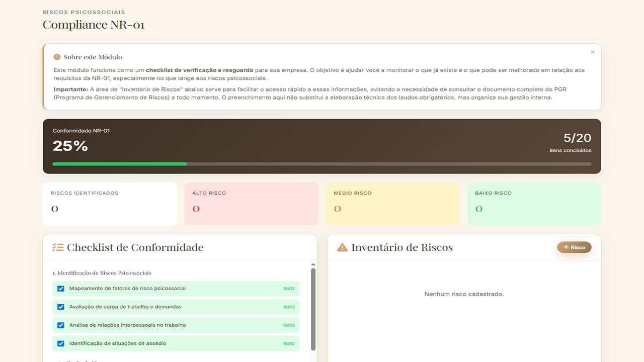The width and height of the screenshot is (644, 362).
Task: Uncheck Avaliação de carga de trabalho e demandas
Action: click(61, 307)
